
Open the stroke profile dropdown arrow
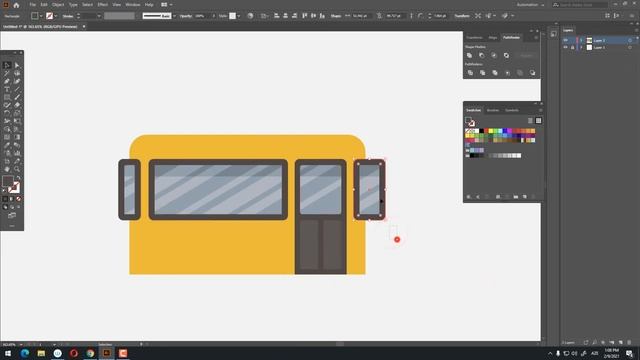coord(174,16)
